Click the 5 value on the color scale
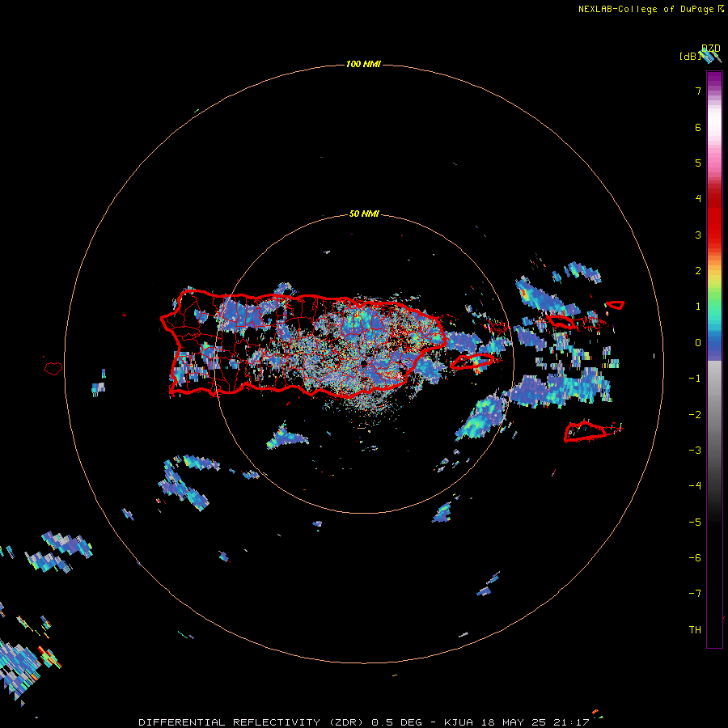The width and height of the screenshot is (728, 728). 698,163
